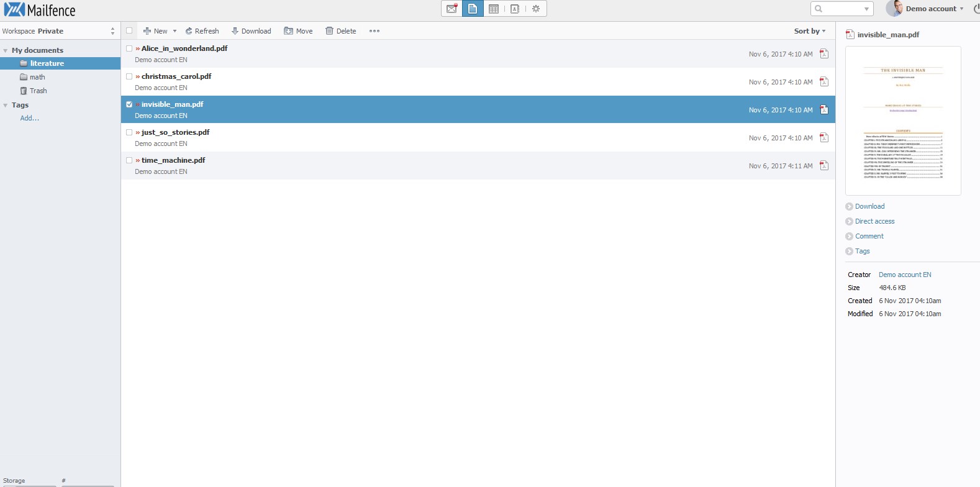Image resolution: width=980 pixels, height=487 pixels.
Task: Click the Direct access link
Action: [874, 221]
